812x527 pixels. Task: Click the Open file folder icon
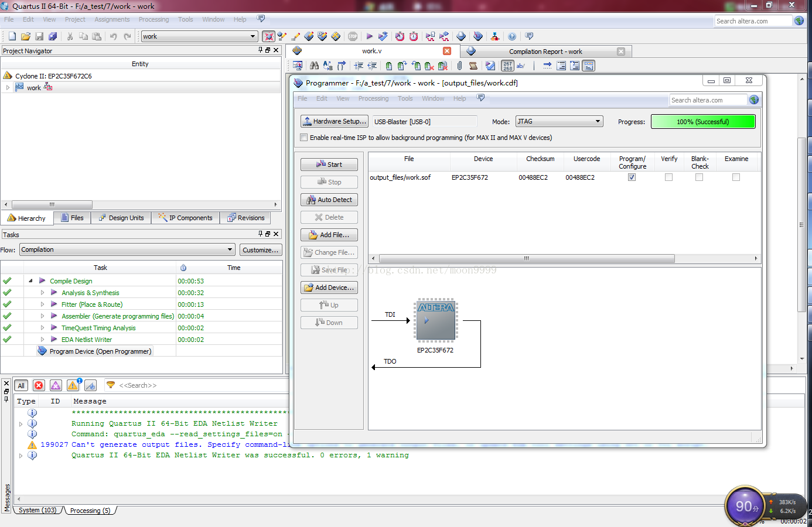[25, 36]
